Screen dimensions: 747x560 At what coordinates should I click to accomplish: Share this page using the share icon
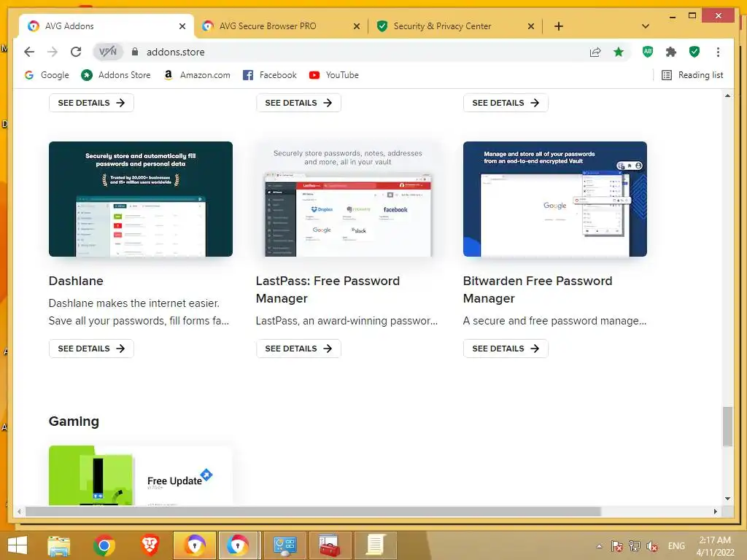[595, 52]
